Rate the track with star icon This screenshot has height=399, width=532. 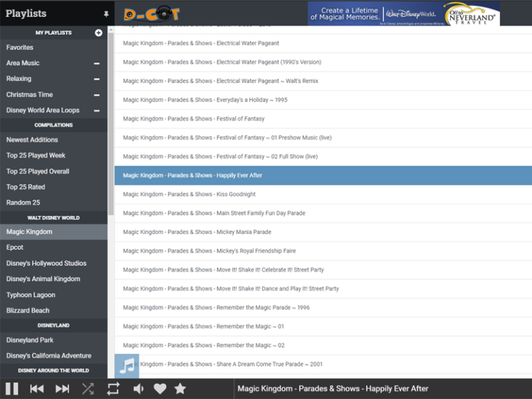[x=180, y=389]
